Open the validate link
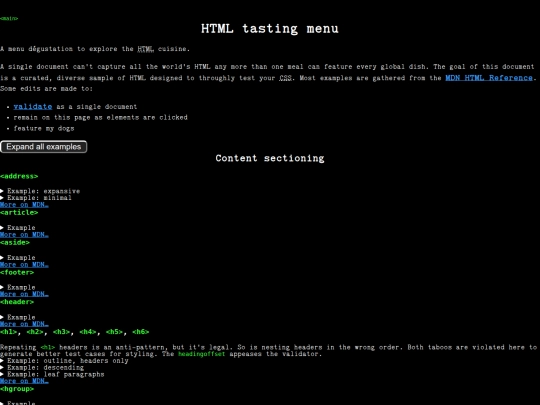Viewport: 540px width, 405px height. tap(33, 107)
